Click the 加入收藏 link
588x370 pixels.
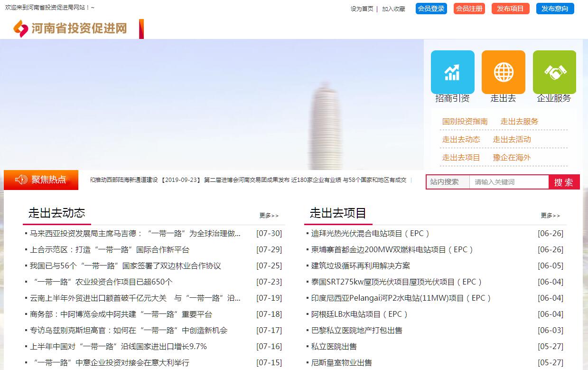393,9
